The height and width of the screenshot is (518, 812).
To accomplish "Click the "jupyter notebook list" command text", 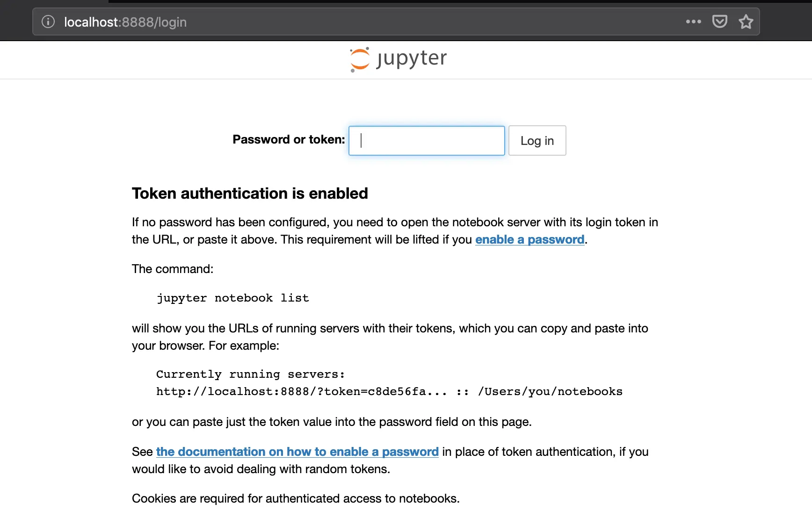I will tap(232, 298).
